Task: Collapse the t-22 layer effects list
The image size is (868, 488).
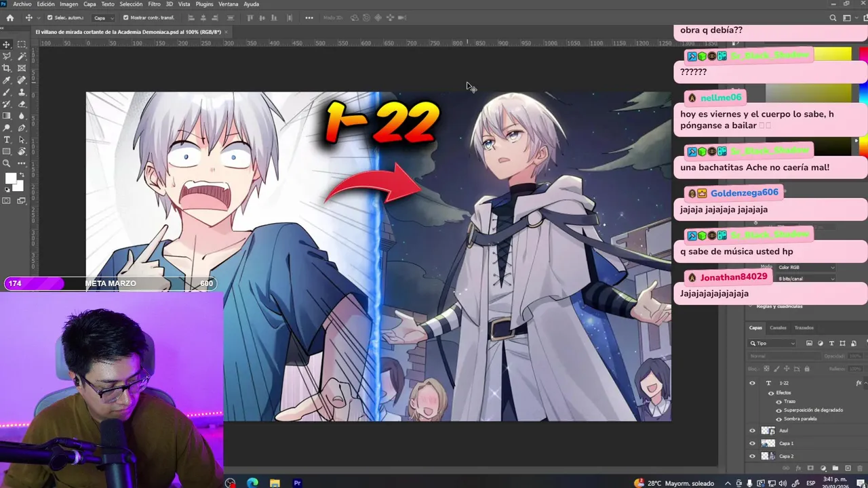Action: tap(865, 383)
